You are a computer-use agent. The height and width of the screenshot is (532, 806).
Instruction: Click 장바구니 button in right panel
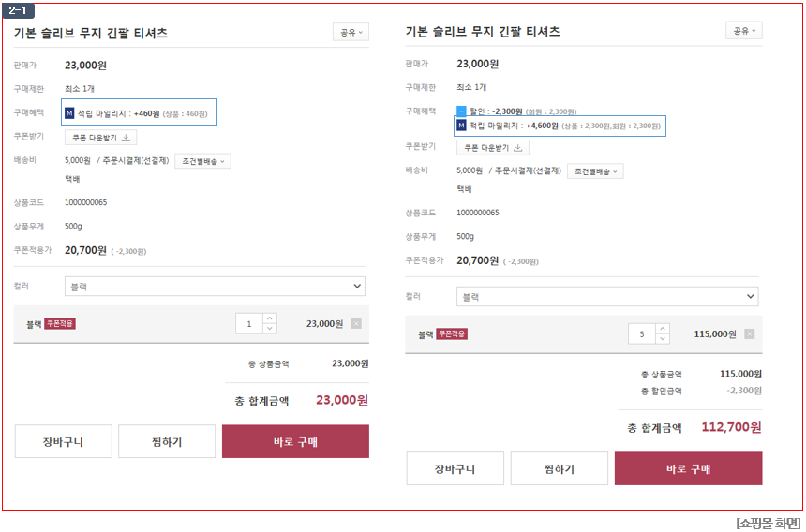coord(455,469)
